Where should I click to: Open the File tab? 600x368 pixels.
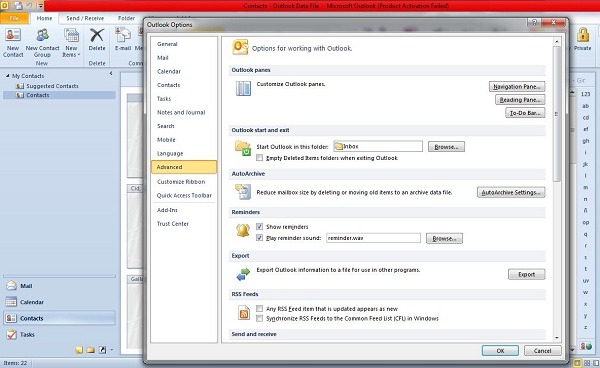pos(14,18)
